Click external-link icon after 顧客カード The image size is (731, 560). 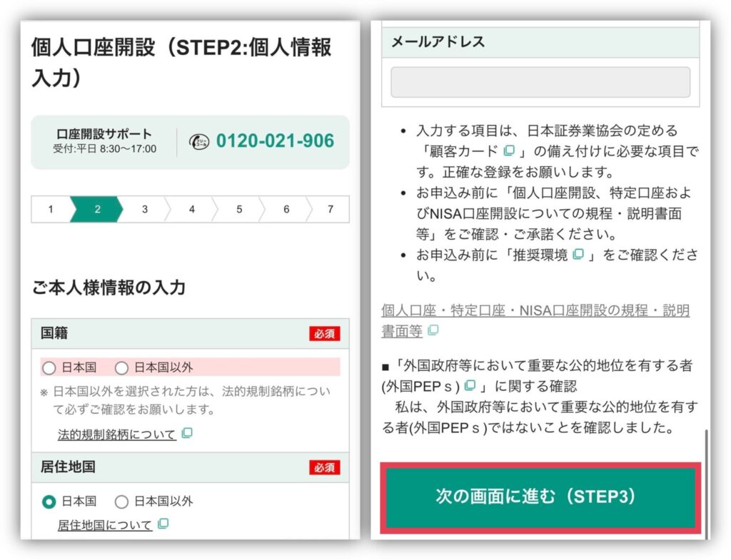coord(509,151)
